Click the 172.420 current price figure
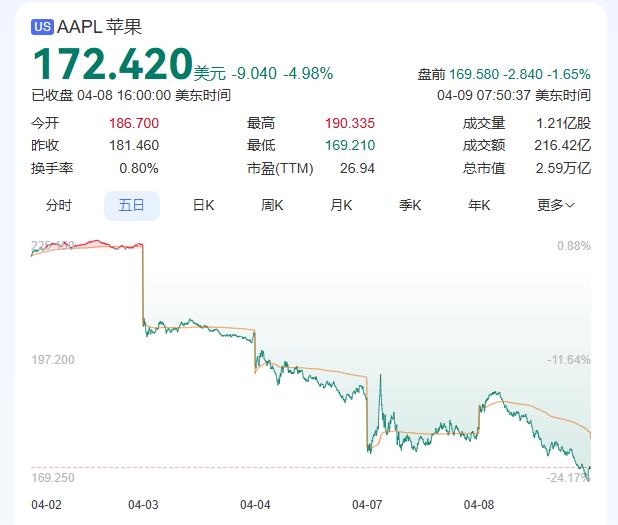This screenshot has height=525, width=618. click(113, 63)
